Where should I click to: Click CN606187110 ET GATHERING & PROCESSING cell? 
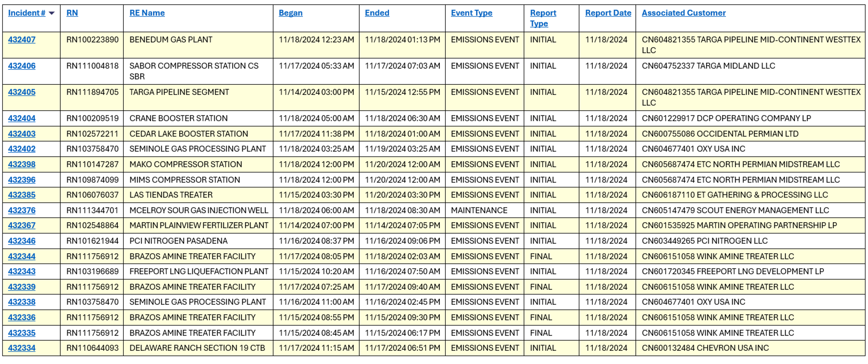point(750,195)
